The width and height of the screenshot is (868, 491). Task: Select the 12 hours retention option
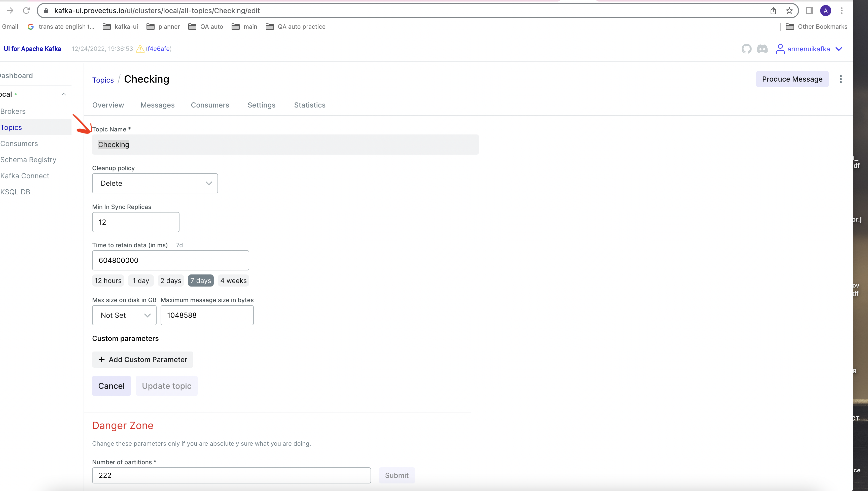click(x=108, y=280)
